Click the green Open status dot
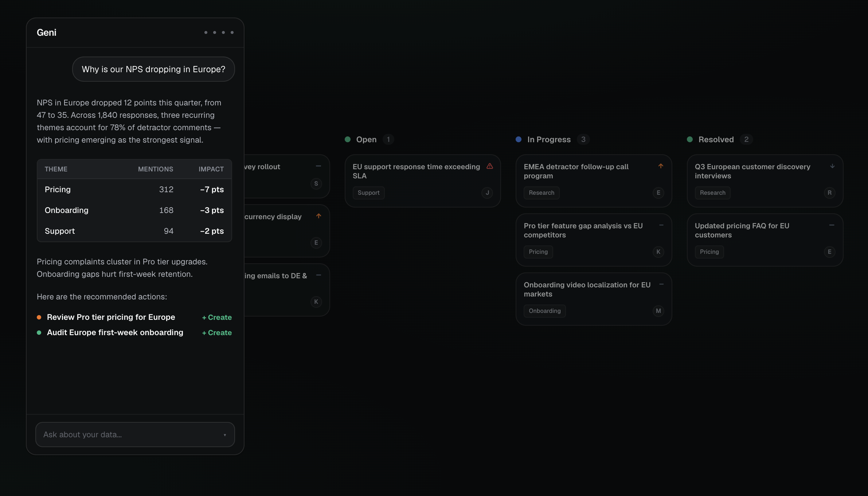 click(348, 140)
